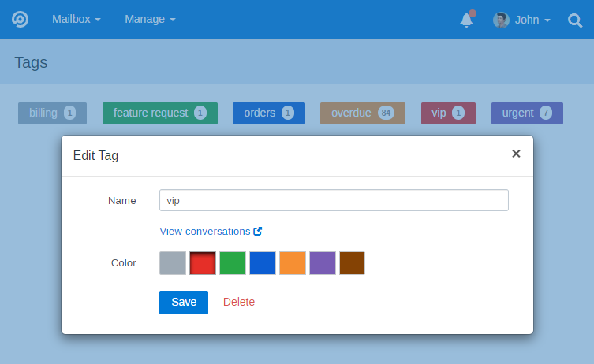Choose the red color swatch

point(203,263)
